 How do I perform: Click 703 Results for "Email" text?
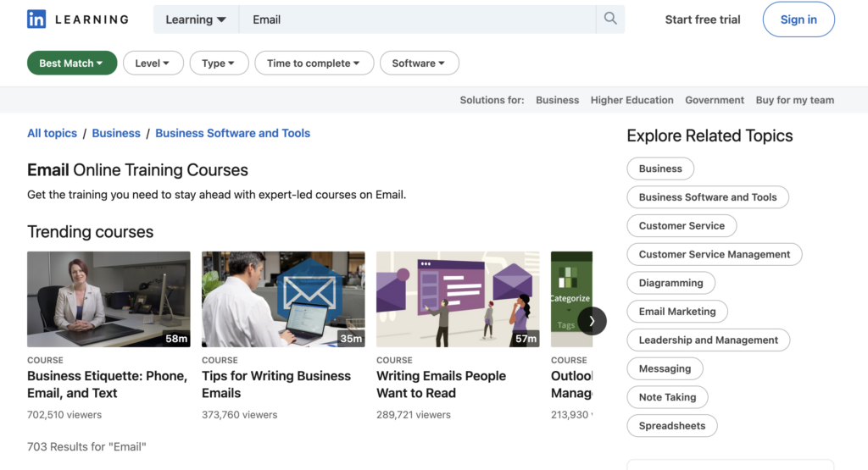86,447
